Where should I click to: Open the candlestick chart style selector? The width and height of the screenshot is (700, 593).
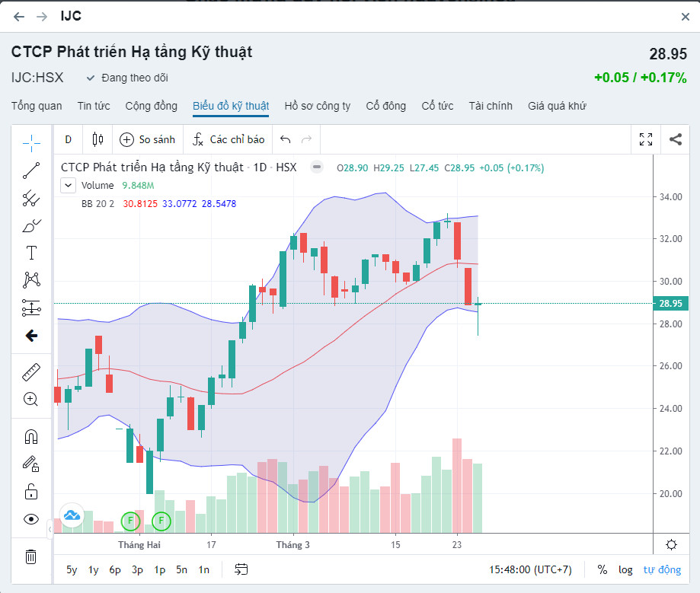coord(97,139)
